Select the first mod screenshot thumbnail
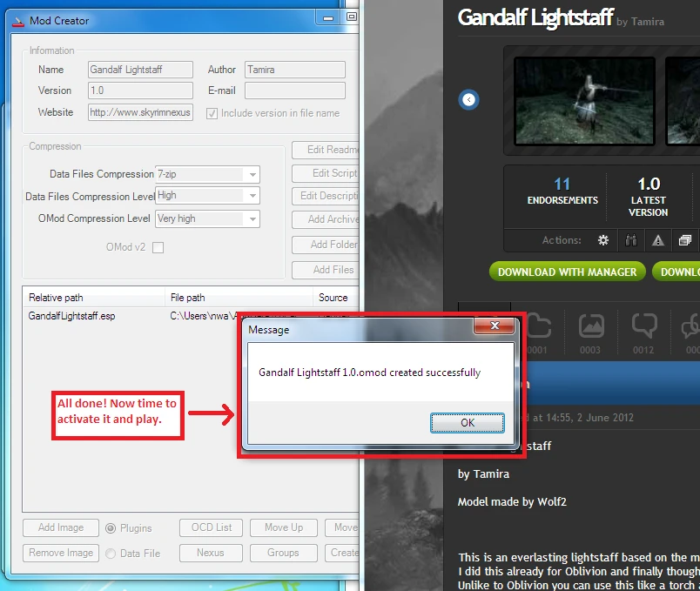 [x=584, y=101]
